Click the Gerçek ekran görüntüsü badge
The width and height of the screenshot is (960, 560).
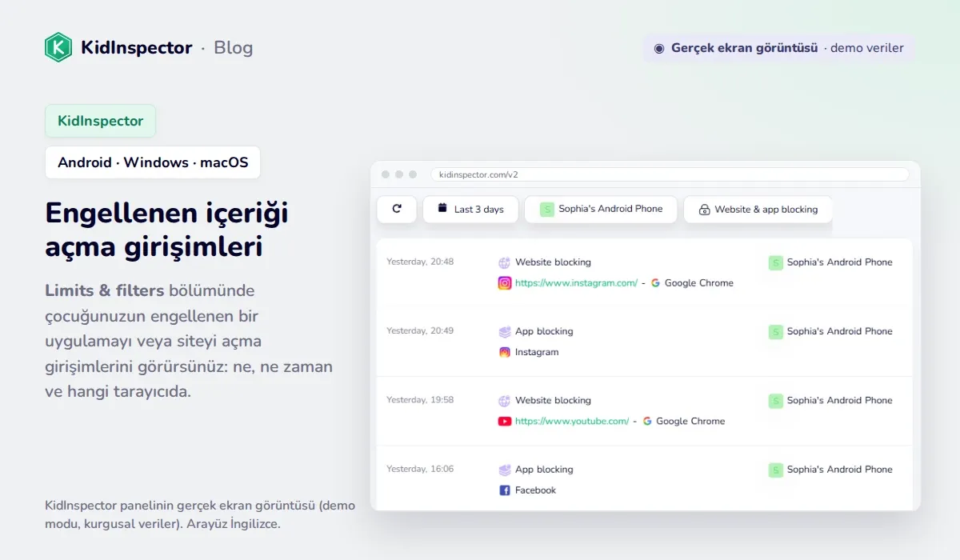778,48
